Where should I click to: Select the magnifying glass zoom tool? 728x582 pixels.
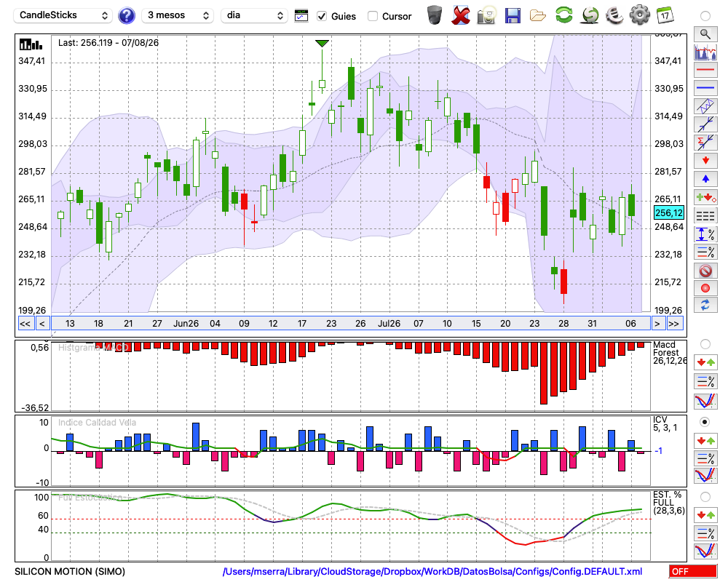(x=705, y=34)
